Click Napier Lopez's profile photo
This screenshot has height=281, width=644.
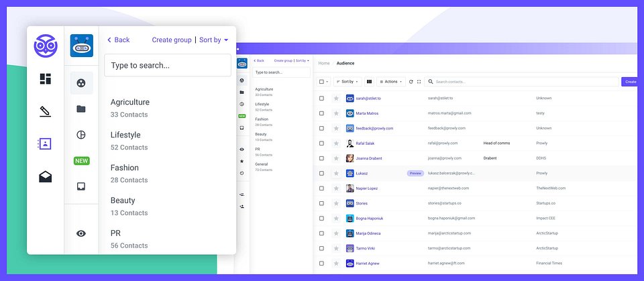coord(350,188)
